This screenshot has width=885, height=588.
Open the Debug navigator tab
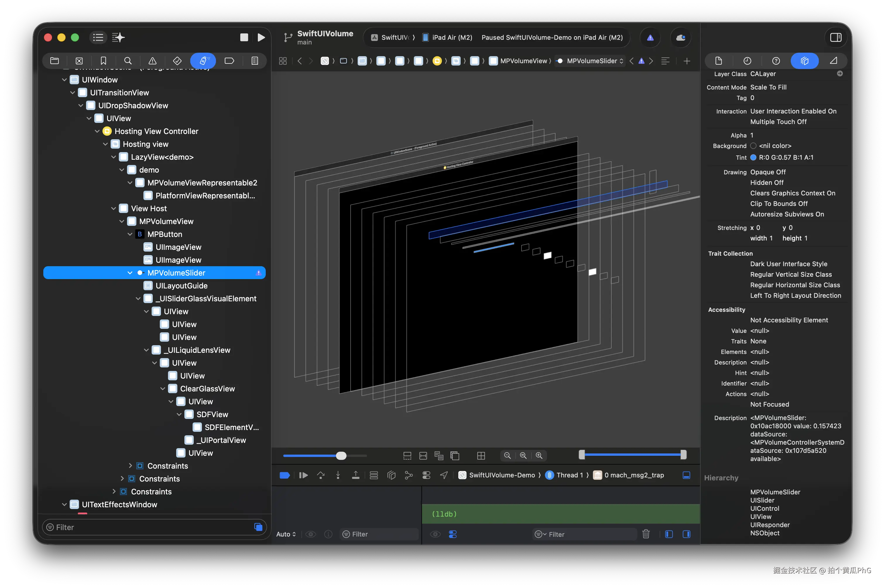[x=203, y=61]
